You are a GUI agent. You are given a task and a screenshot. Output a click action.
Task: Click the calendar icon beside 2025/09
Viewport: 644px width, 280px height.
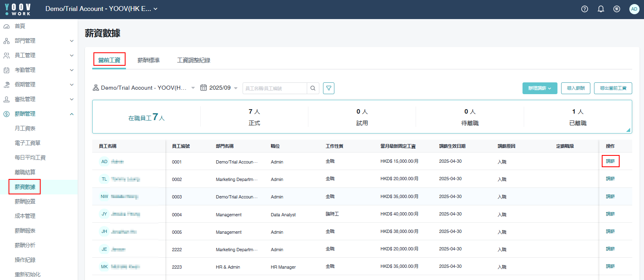point(204,88)
